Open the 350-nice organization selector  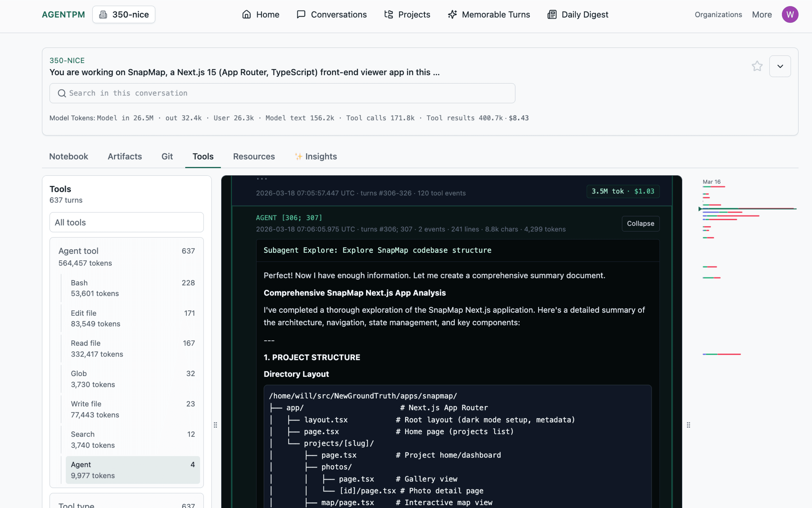(x=124, y=14)
